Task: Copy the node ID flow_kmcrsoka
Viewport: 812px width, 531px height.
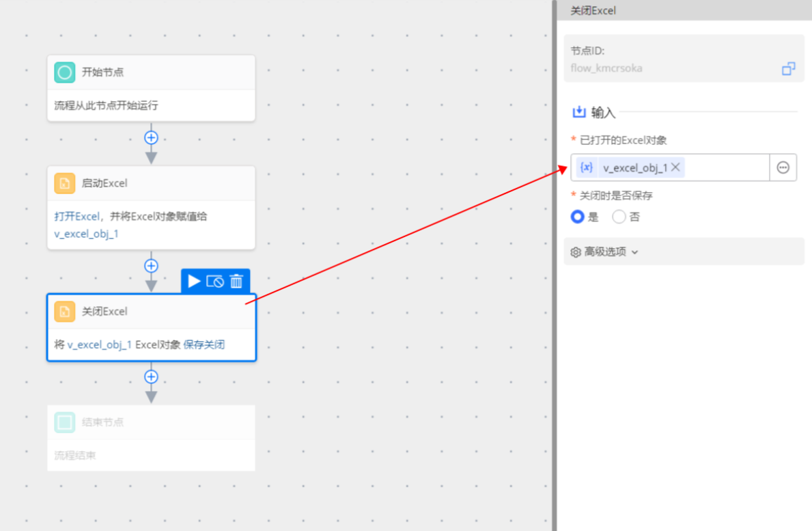Action: coord(788,68)
